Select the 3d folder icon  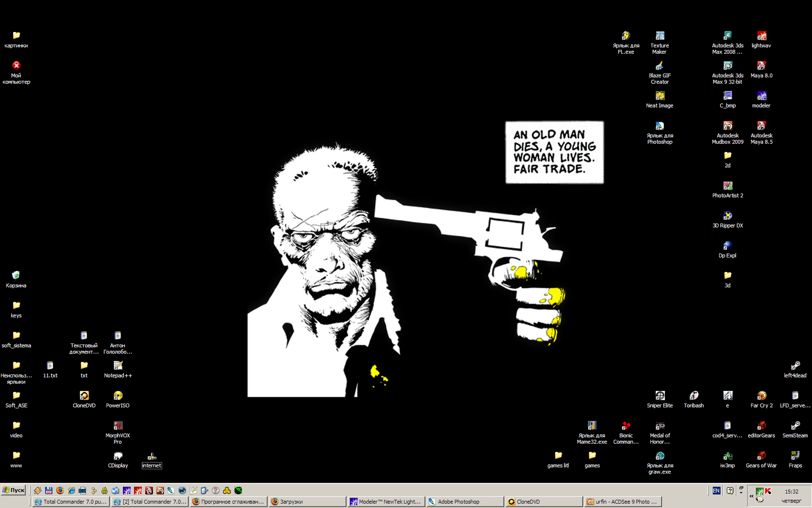pos(727,280)
